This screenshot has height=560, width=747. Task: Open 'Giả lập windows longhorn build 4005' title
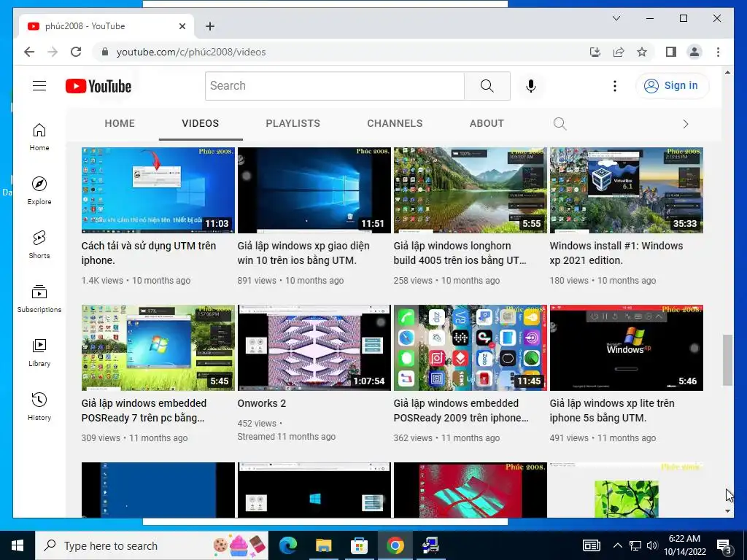point(460,253)
